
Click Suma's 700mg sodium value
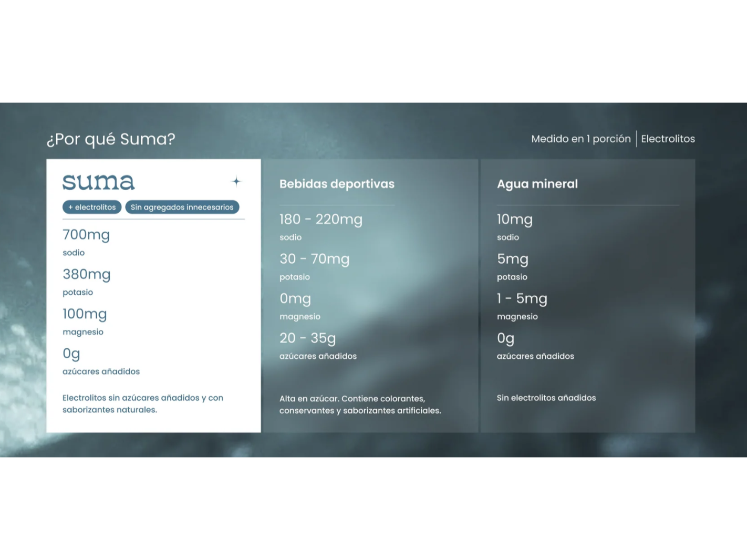[86, 234]
